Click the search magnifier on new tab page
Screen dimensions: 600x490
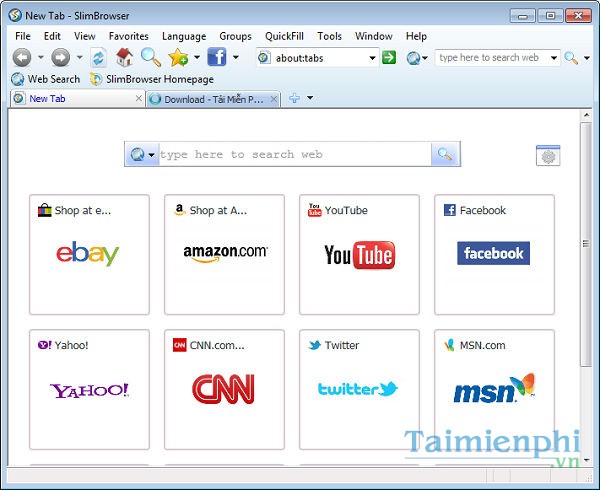pos(445,154)
